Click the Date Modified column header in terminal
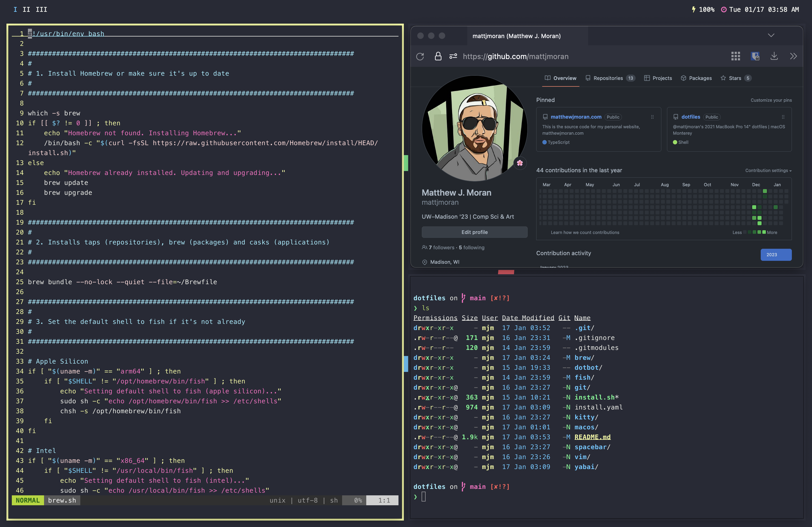The image size is (812, 527). 528,318
